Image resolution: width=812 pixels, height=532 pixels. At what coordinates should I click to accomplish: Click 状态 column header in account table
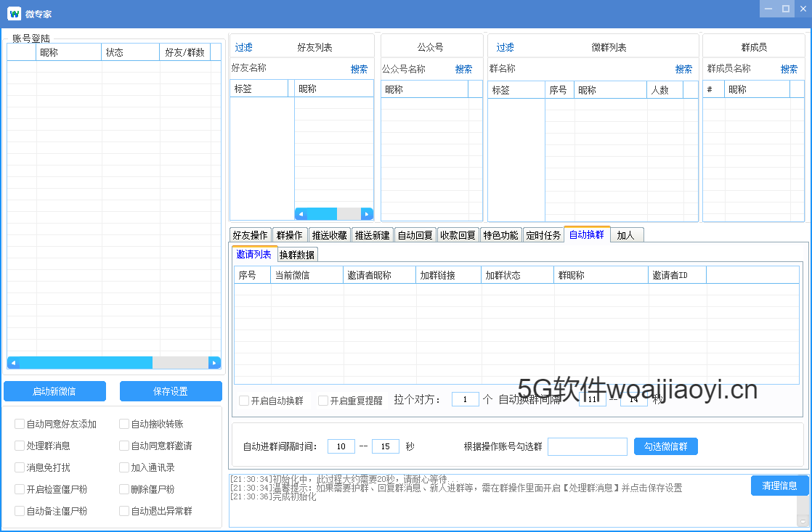click(x=131, y=52)
